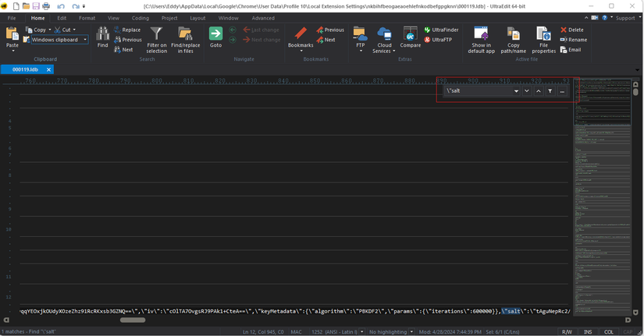Open the Cloud Services menu
This screenshot has height=336, width=644.
point(384,40)
